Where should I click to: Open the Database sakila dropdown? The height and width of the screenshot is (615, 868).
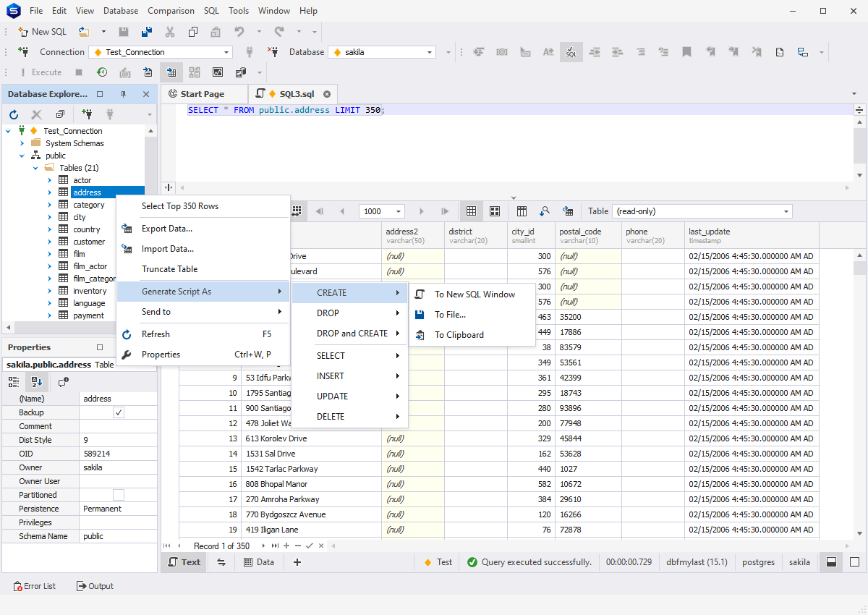[430, 52]
